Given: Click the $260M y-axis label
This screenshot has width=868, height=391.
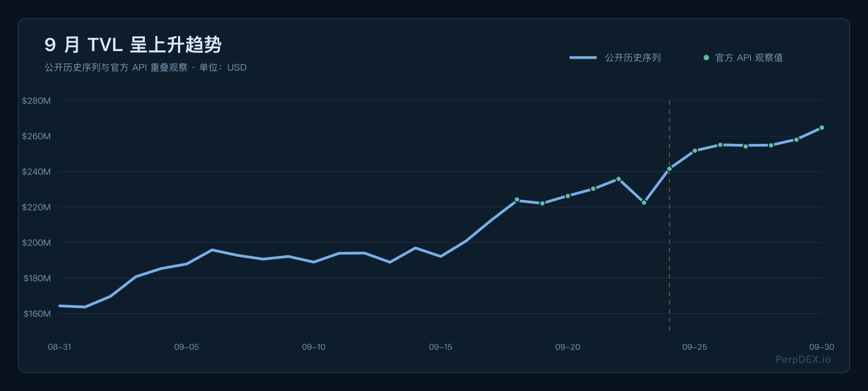Looking at the screenshot, I should pos(36,136).
